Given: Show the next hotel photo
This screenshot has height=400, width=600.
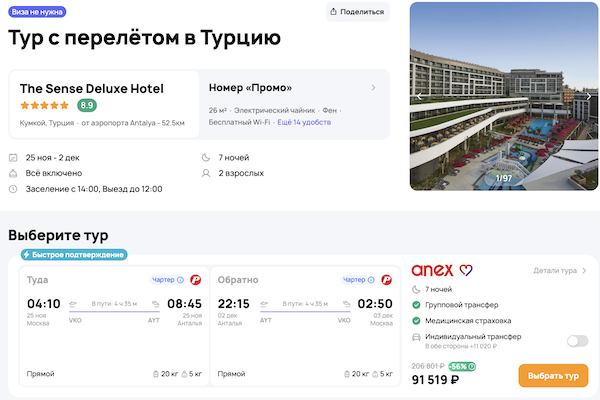Looking at the screenshot, I should [589, 96].
